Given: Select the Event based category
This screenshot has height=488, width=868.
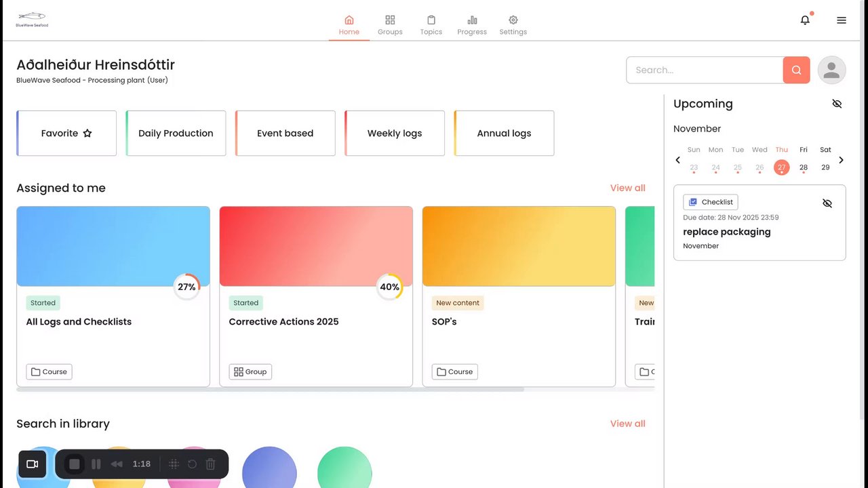Looking at the screenshot, I should 285,134.
